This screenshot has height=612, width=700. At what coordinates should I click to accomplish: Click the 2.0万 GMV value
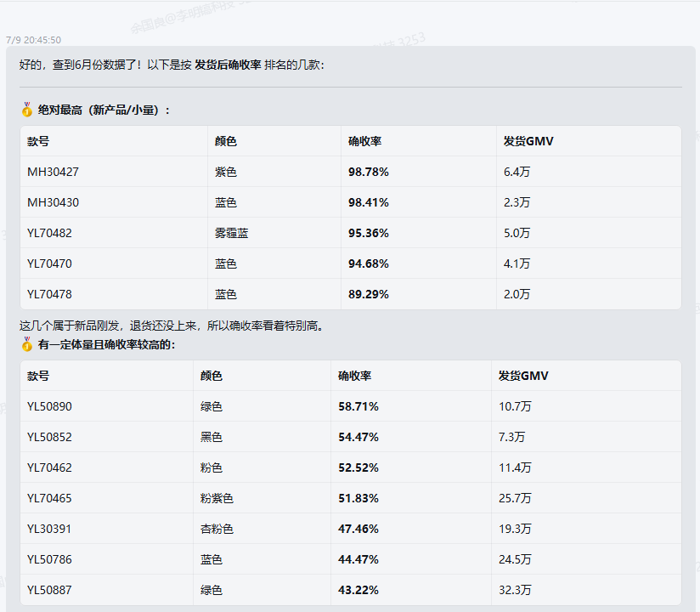click(517, 294)
